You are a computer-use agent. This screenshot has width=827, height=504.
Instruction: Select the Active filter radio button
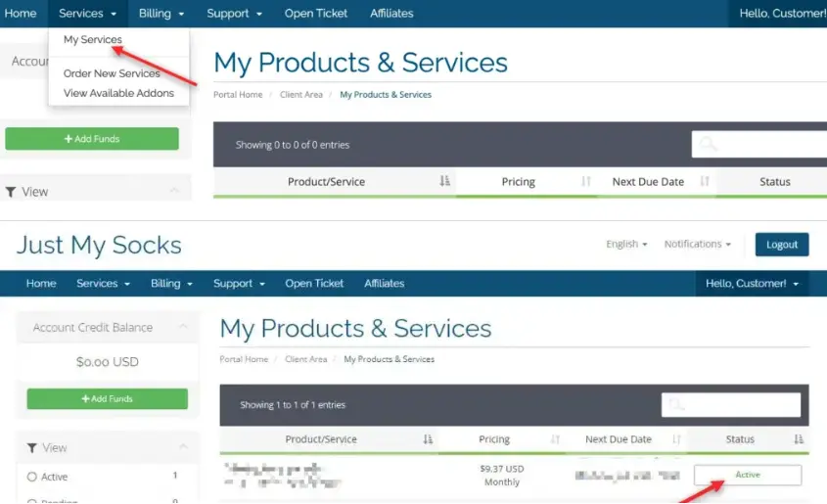32,477
